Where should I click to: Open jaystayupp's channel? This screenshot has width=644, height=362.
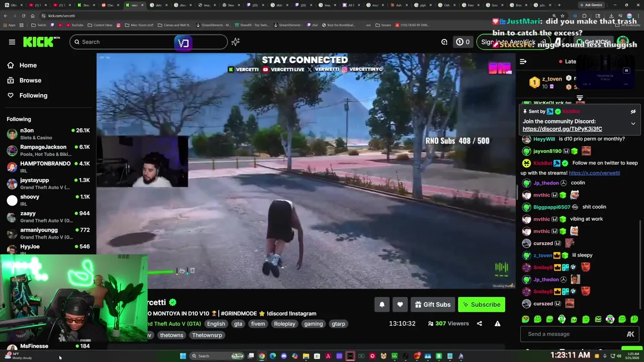[x=48, y=184]
